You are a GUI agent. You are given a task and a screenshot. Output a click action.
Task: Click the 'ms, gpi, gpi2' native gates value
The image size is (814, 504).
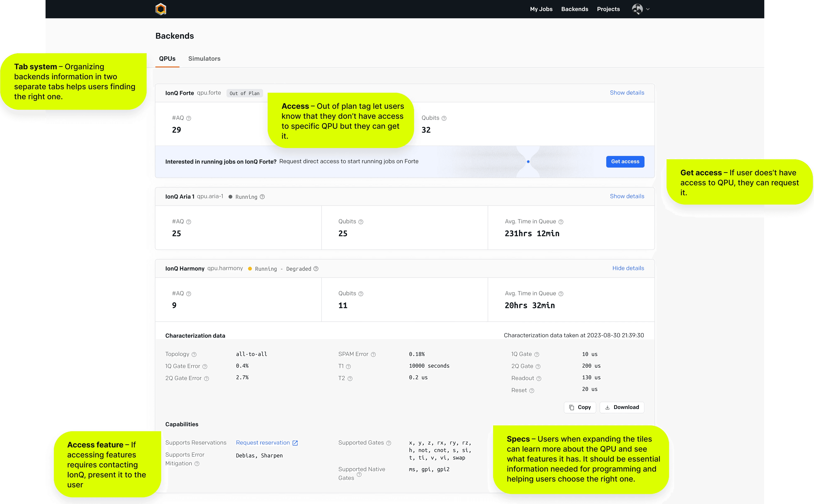[429, 469]
